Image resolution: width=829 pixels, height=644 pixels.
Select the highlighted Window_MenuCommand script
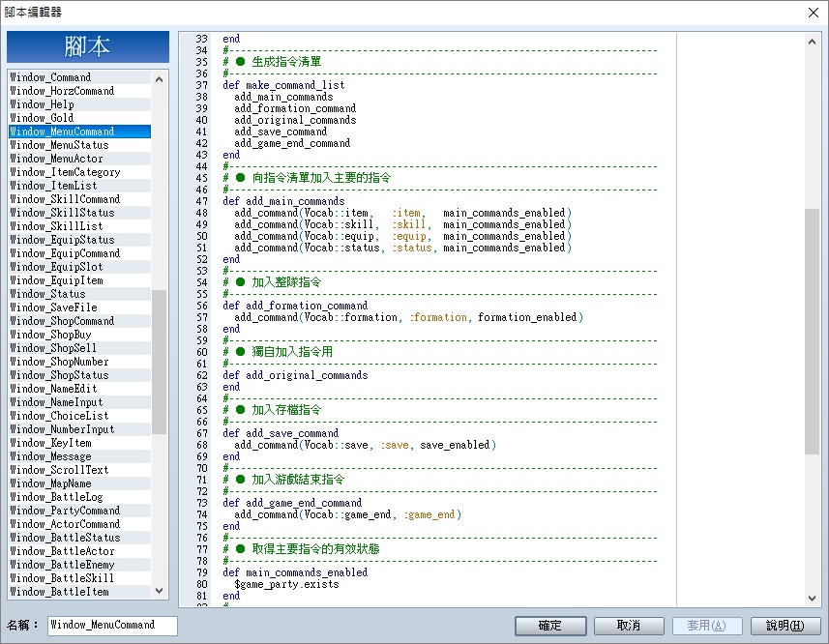click(x=80, y=132)
